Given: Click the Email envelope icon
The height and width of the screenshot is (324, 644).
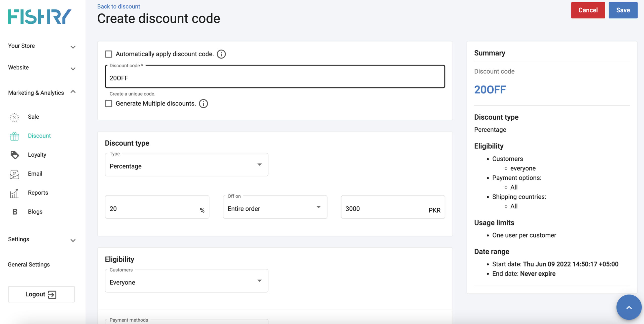Looking at the screenshot, I should [14, 174].
